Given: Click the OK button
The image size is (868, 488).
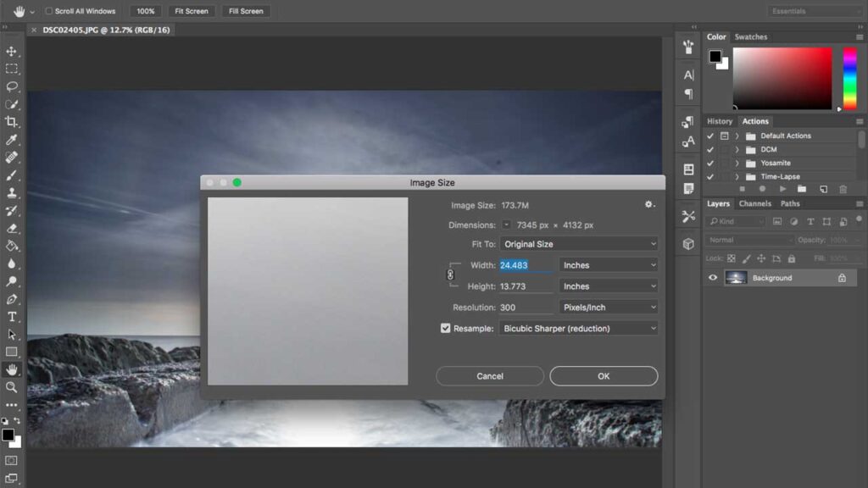Looking at the screenshot, I should click(604, 375).
